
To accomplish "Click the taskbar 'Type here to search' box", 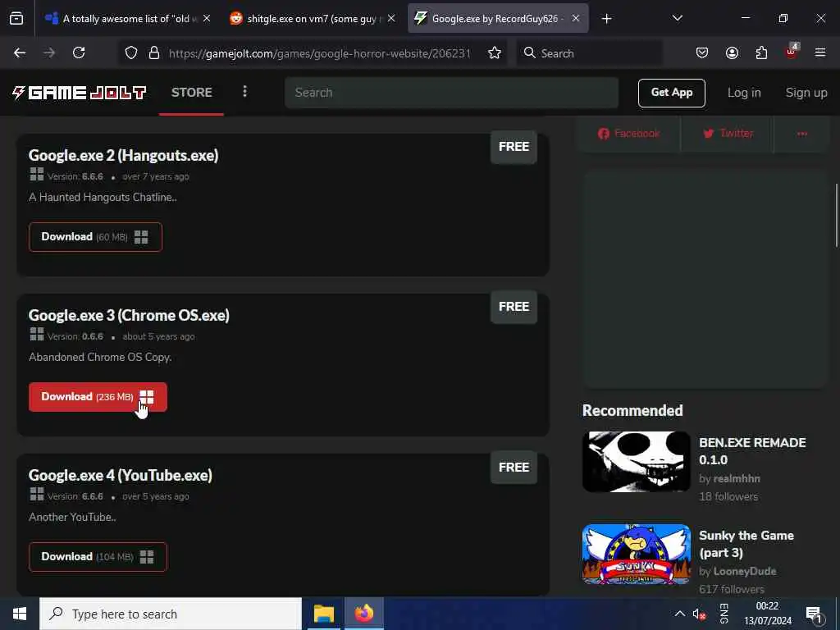I will 171,614.
